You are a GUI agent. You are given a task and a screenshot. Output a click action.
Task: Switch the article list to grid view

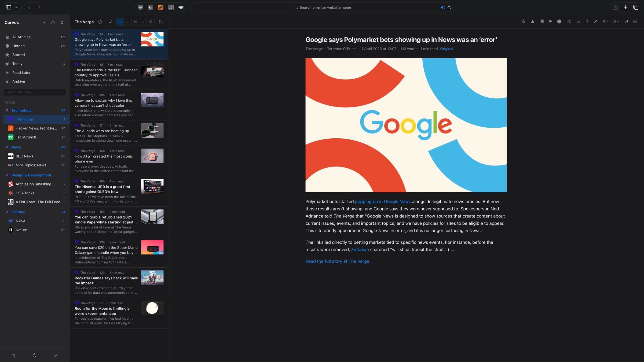[x=135, y=22]
